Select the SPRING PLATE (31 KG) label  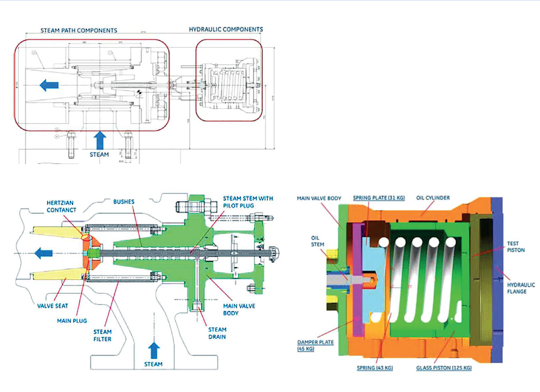[379, 198]
